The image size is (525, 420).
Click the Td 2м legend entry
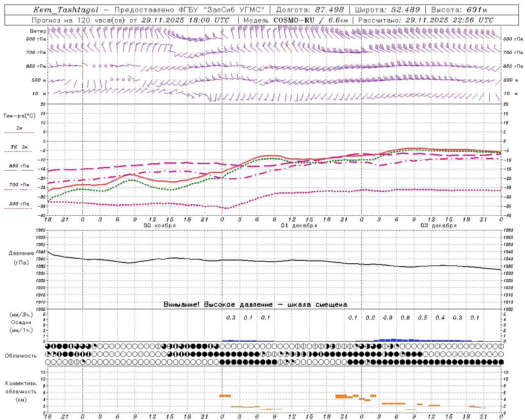click(x=19, y=147)
